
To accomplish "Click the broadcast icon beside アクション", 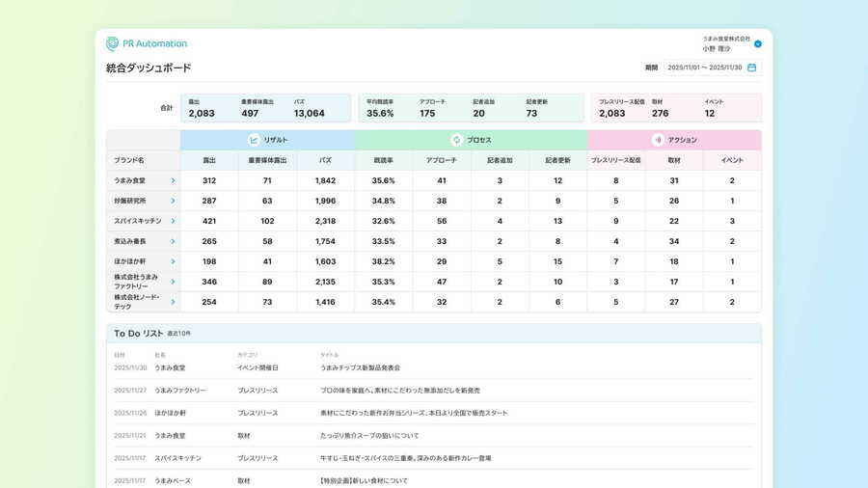I will [x=657, y=140].
